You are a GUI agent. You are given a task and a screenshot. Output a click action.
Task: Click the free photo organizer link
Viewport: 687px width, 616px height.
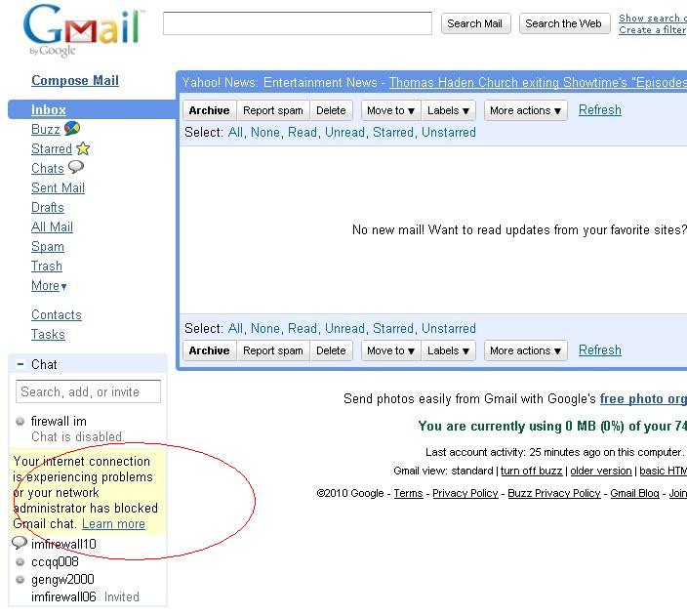click(x=643, y=399)
